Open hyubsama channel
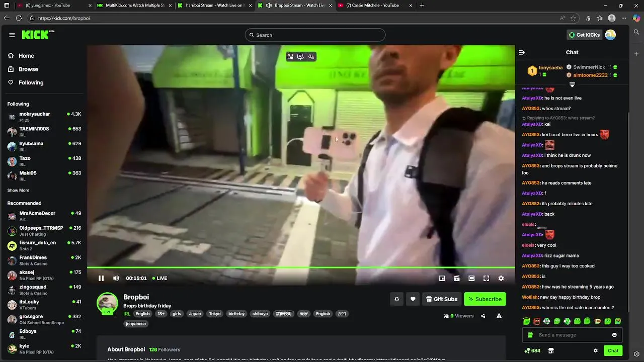 coord(44,146)
